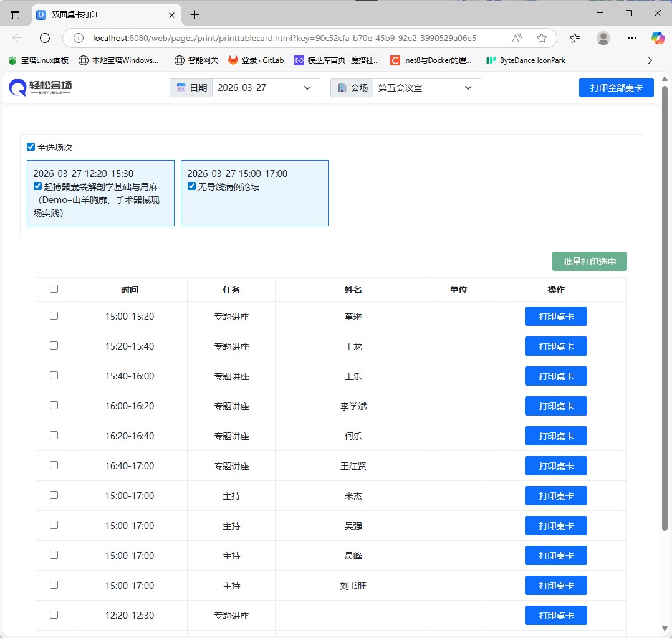Open a new tab with plus icon
Screen dimensions: 672x638
point(194,15)
